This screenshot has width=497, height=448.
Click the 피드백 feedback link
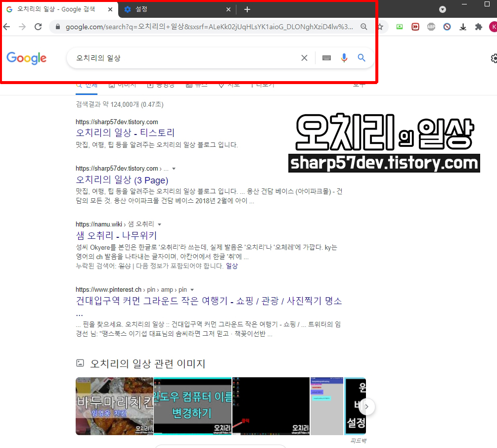pos(358,441)
